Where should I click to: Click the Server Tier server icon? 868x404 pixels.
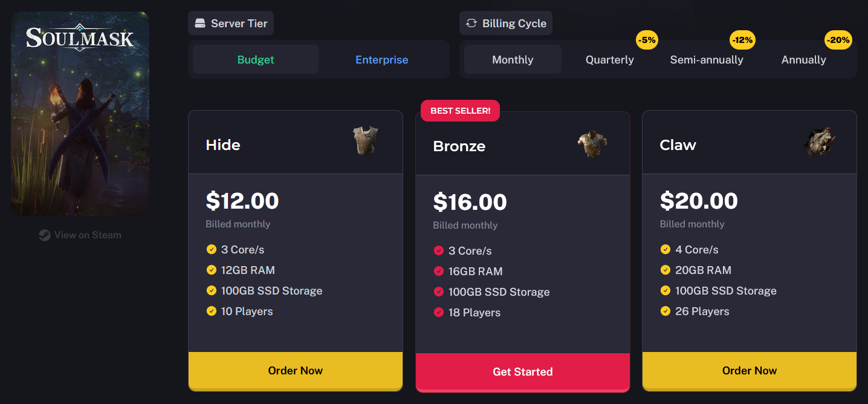click(200, 24)
